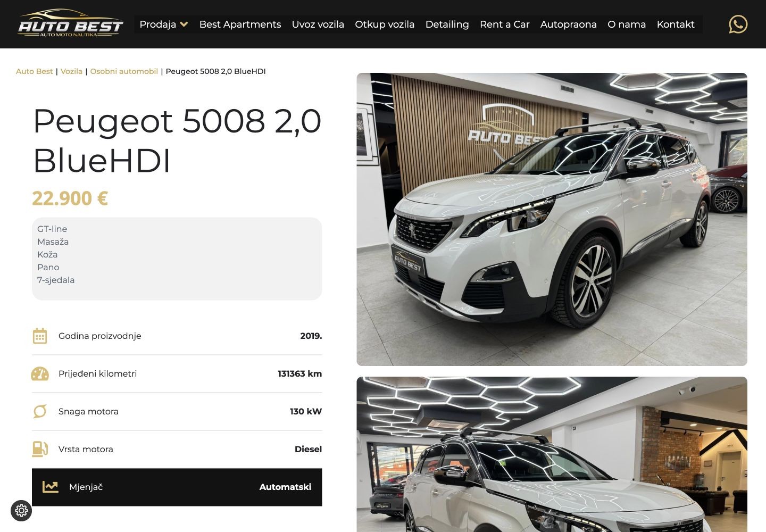
Task: Click the gearbox chart icon beside Mjenjač
Action: pos(51,487)
